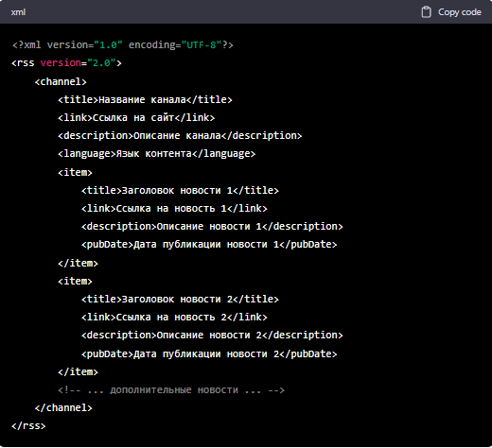492x448 pixels.
Task: Click the Заголовок новости 2 title line
Action: click(x=180, y=299)
